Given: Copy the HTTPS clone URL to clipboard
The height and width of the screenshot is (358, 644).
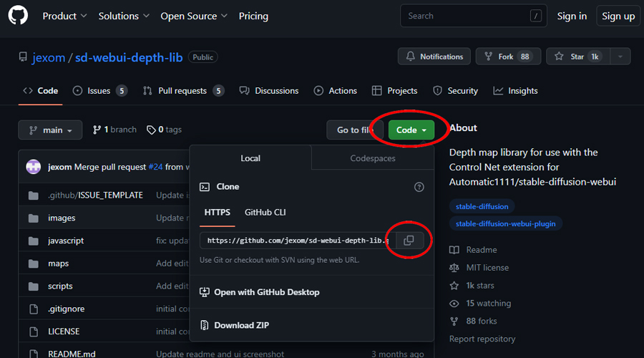Looking at the screenshot, I should pos(409,241).
